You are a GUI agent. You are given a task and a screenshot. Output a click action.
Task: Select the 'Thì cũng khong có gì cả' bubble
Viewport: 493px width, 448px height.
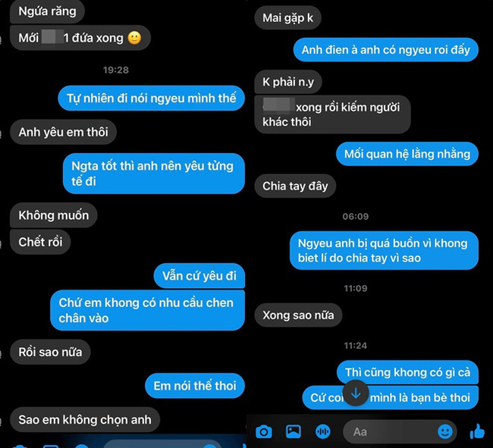(407, 372)
